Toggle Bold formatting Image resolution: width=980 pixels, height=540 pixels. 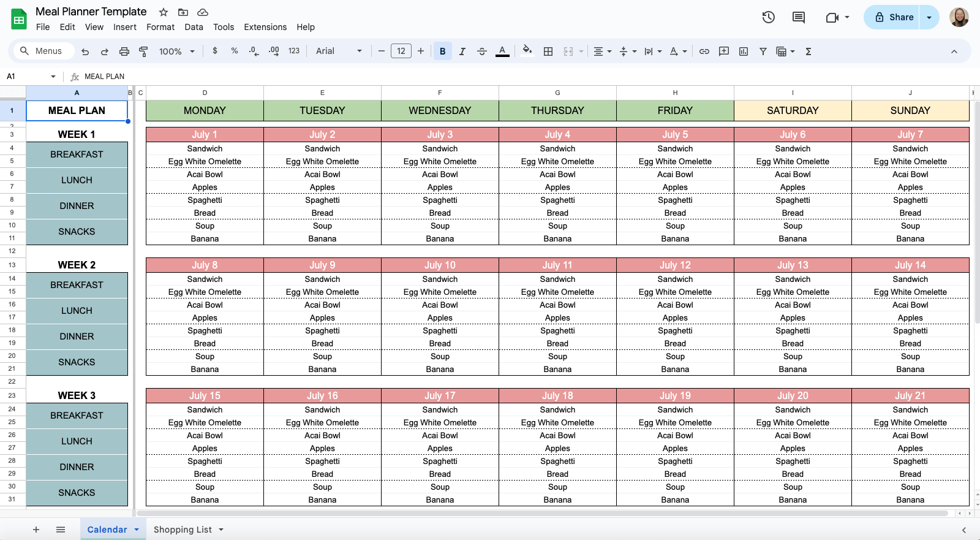[442, 51]
